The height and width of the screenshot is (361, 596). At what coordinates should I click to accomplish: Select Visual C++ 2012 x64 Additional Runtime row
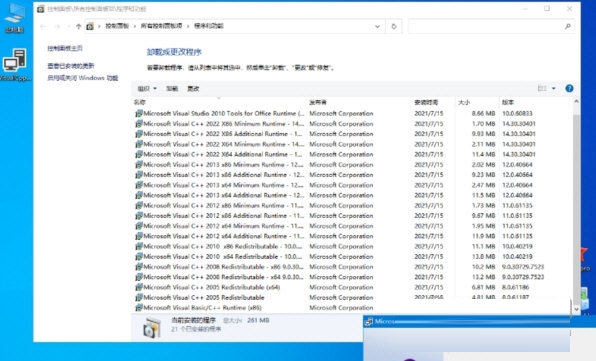click(x=352, y=236)
